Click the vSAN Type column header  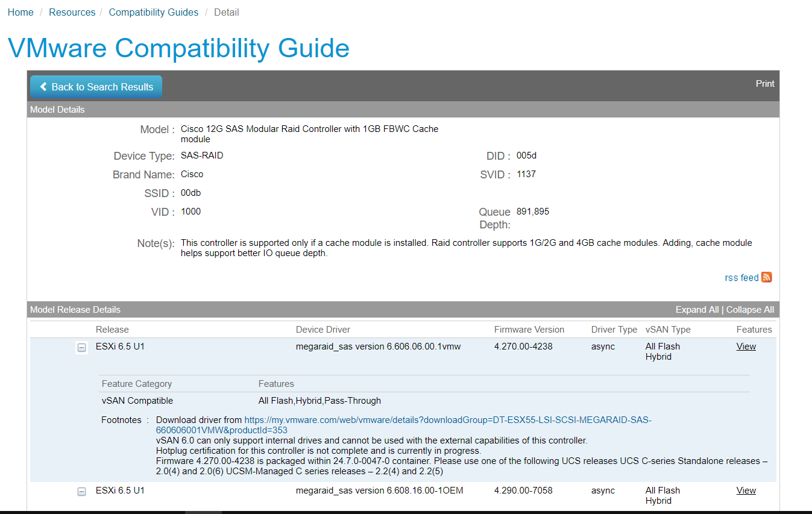[x=668, y=330]
